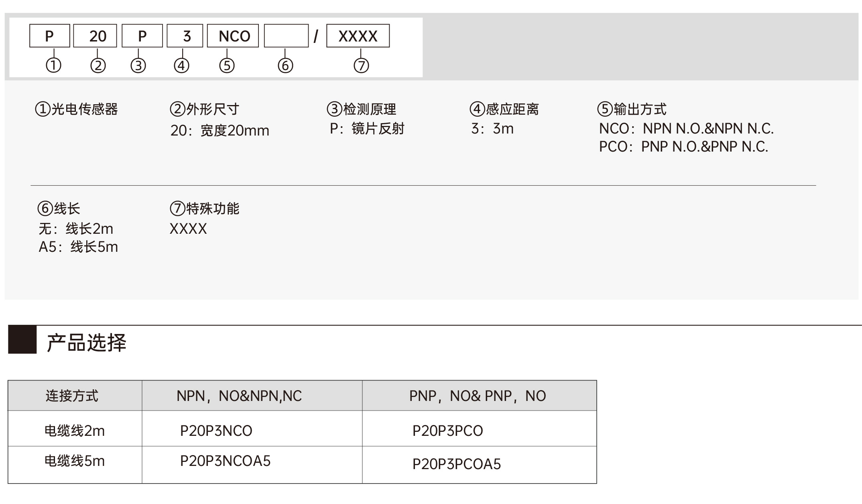Select model P20P3NCO in the table
The image size is (862, 504).
pyautogui.click(x=216, y=431)
